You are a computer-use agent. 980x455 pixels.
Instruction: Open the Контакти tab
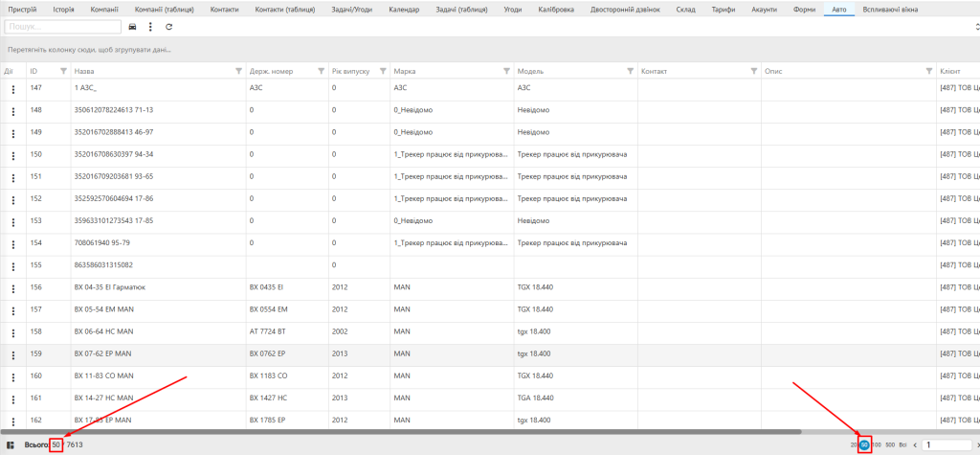224,10
